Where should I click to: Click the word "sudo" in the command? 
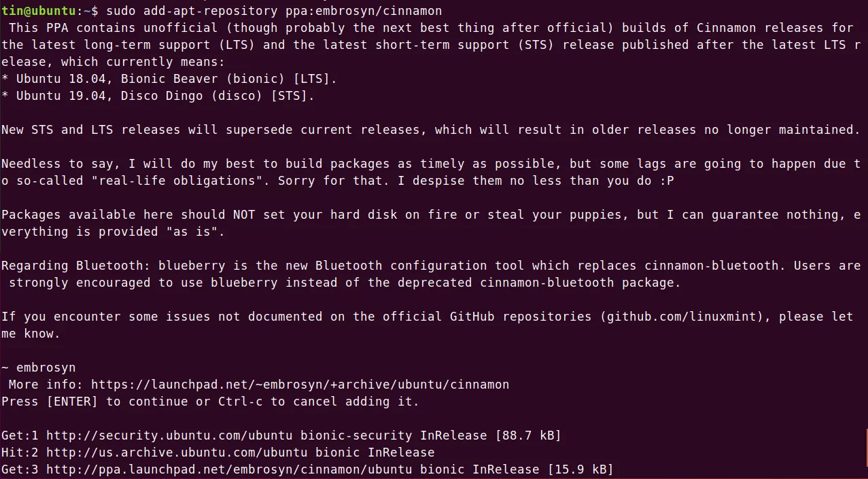(121, 11)
